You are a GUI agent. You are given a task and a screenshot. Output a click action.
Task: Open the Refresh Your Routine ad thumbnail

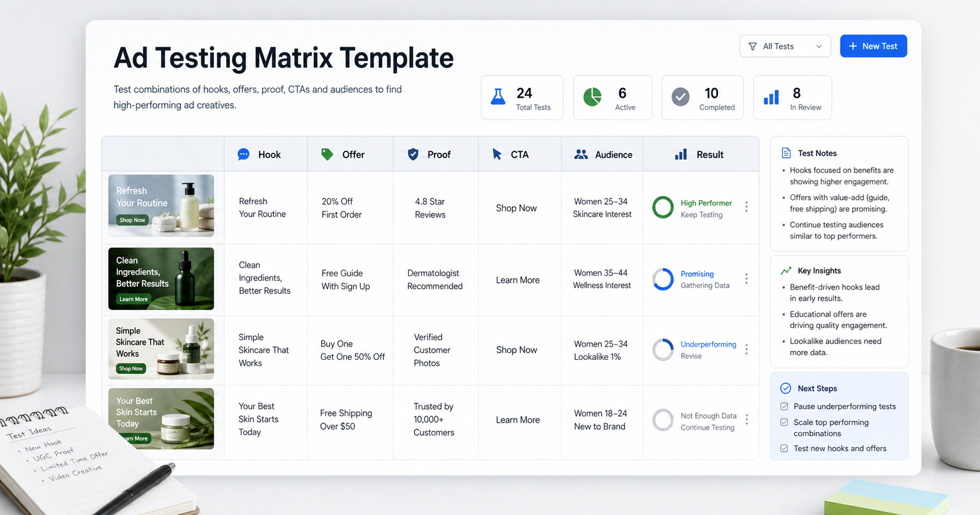point(161,206)
